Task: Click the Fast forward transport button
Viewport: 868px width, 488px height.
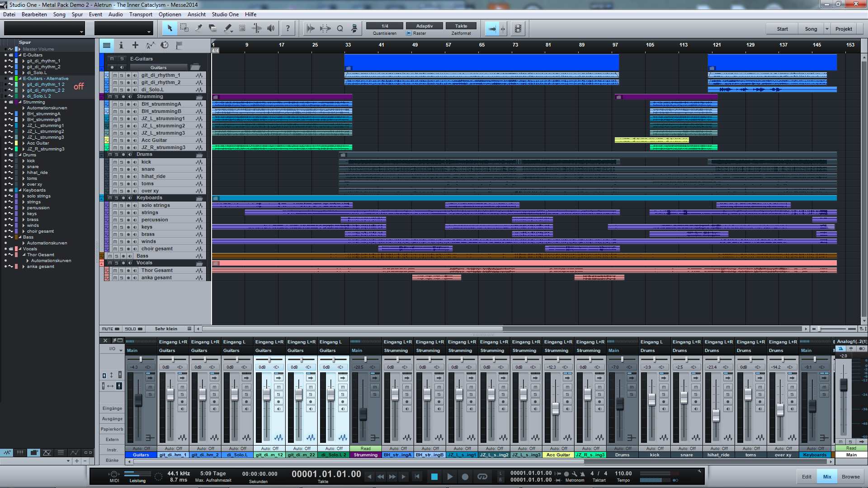Action: [x=392, y=476]
